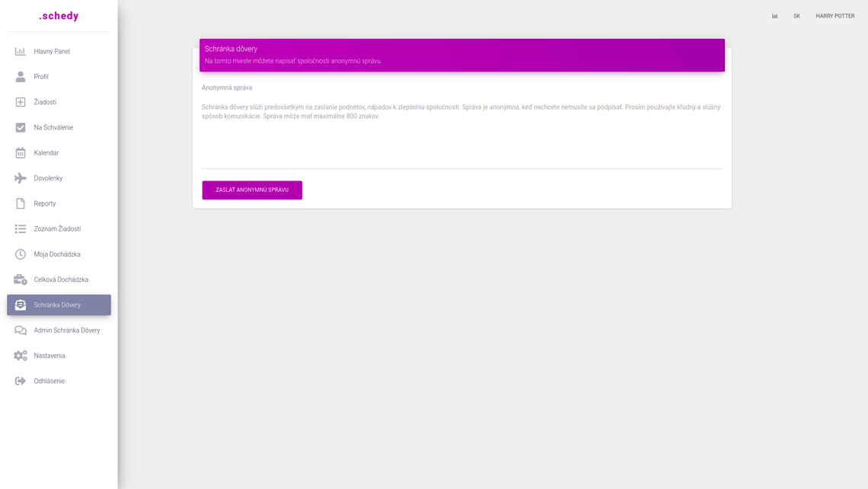The height and width of the screenshot is (489, 868).
Task: Click the gears icon beside Nastavenia
Action: click(x=21, y=356)
